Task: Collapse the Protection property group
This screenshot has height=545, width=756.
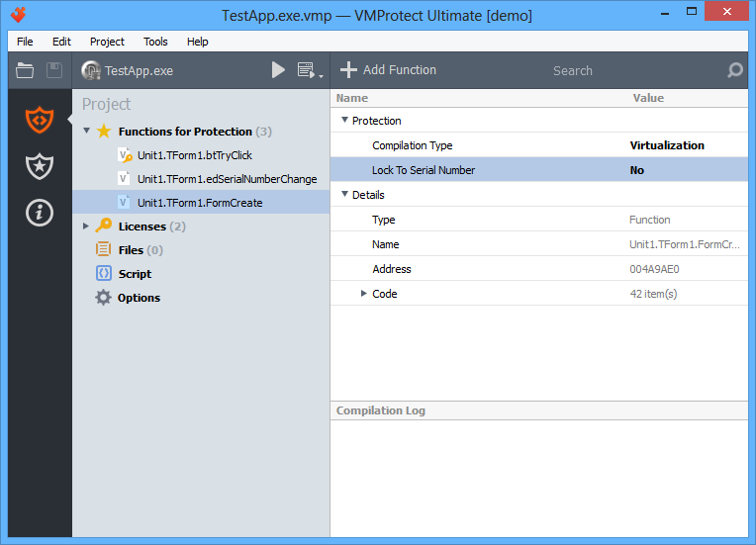Action: click(x=344, y=120)
